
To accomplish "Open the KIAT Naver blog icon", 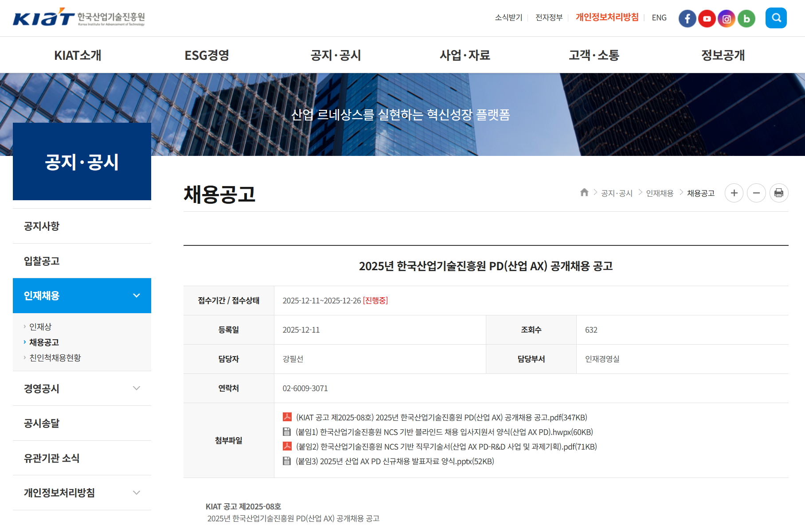I will click(746, 18).
